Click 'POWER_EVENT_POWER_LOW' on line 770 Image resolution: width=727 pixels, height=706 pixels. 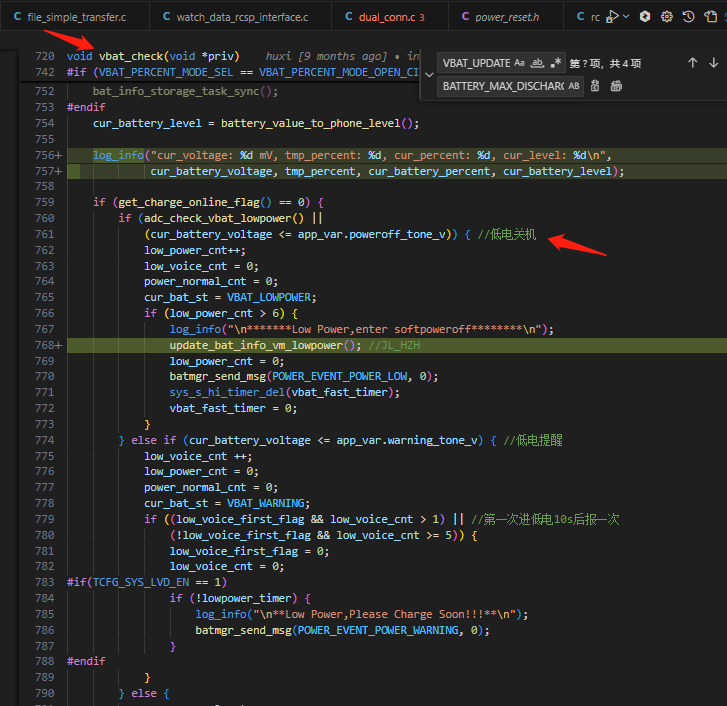click(340, 376)
